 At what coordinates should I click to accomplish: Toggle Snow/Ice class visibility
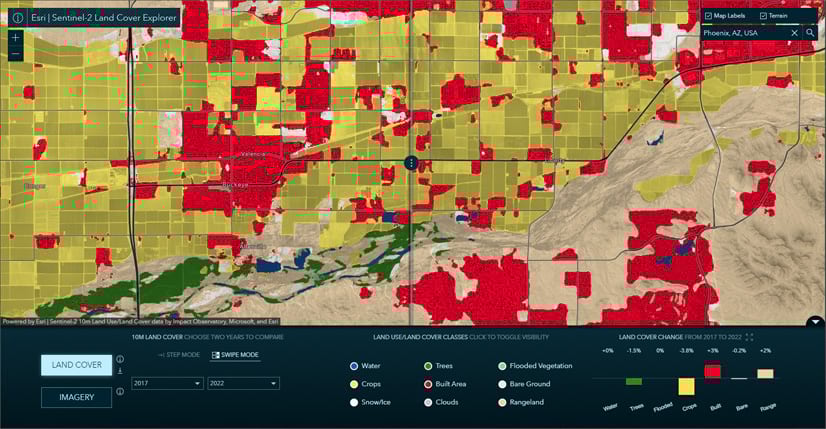pos(370,402)
